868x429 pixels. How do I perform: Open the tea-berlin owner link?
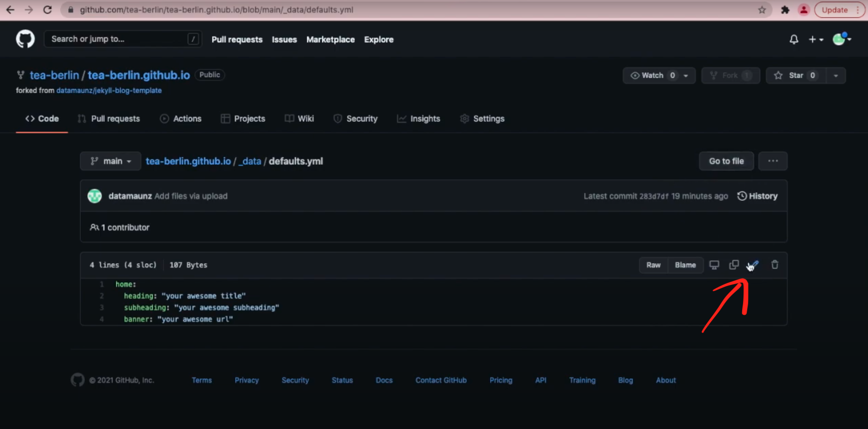54,75
